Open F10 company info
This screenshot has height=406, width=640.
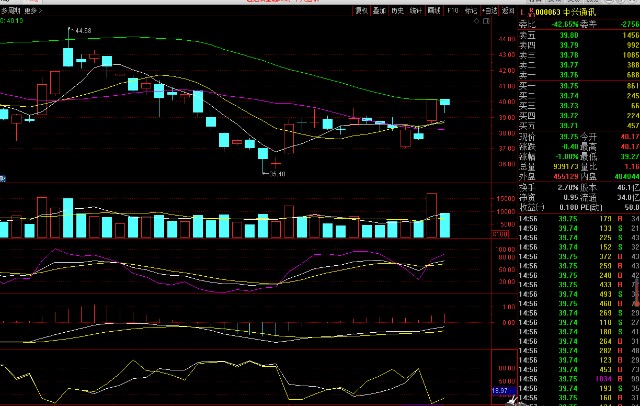pos(451,10)
